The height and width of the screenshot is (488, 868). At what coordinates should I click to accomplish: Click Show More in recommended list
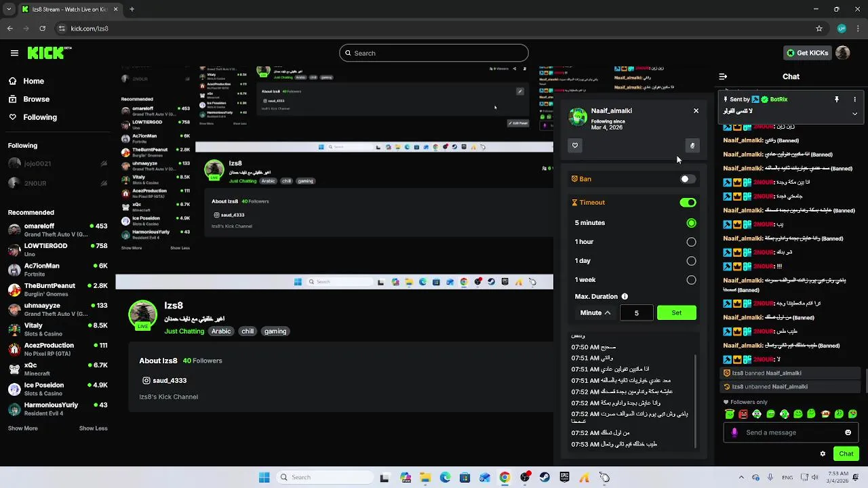pyautogui.click(x=23, y=428)
